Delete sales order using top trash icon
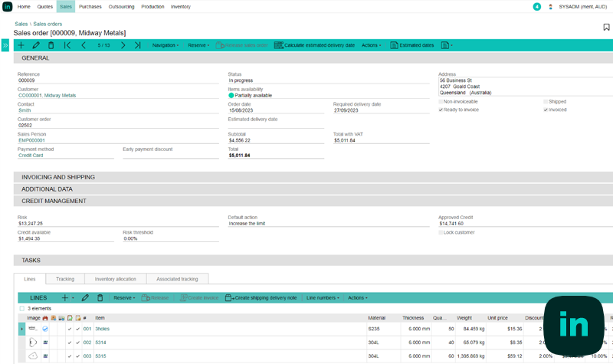The height and width of the screenshot is (364, 613). [x=51, y=45]
